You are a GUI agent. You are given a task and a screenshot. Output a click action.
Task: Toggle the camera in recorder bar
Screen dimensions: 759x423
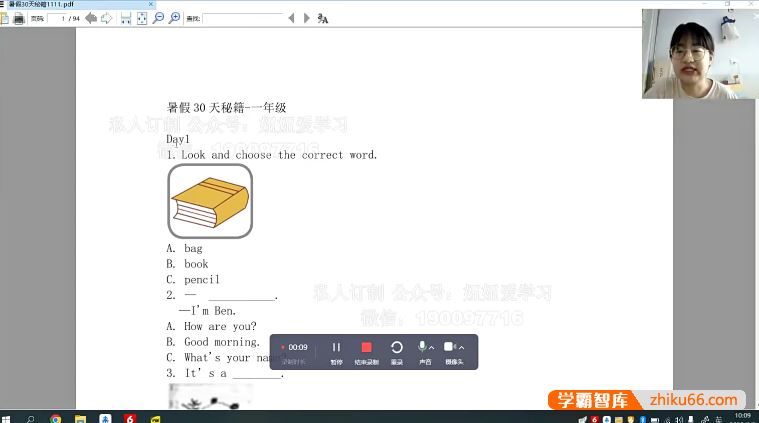coord(449,347)
